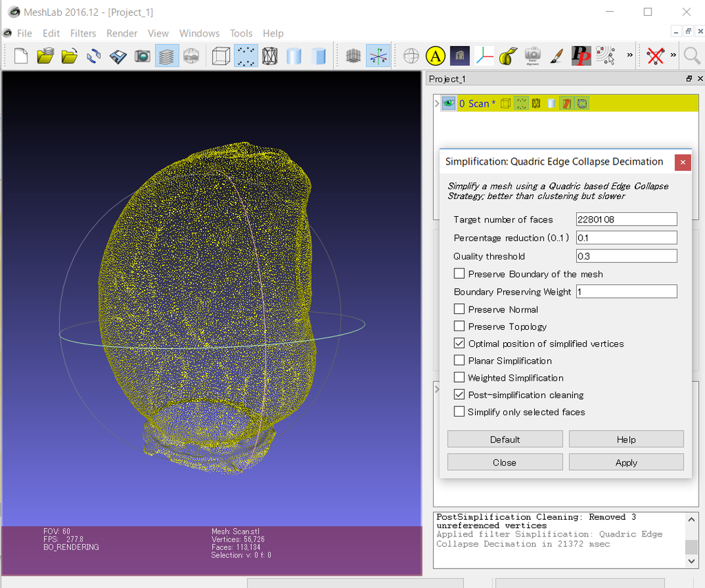Toggle flat Fill rendering cylinder icon

tap(318, 56)
